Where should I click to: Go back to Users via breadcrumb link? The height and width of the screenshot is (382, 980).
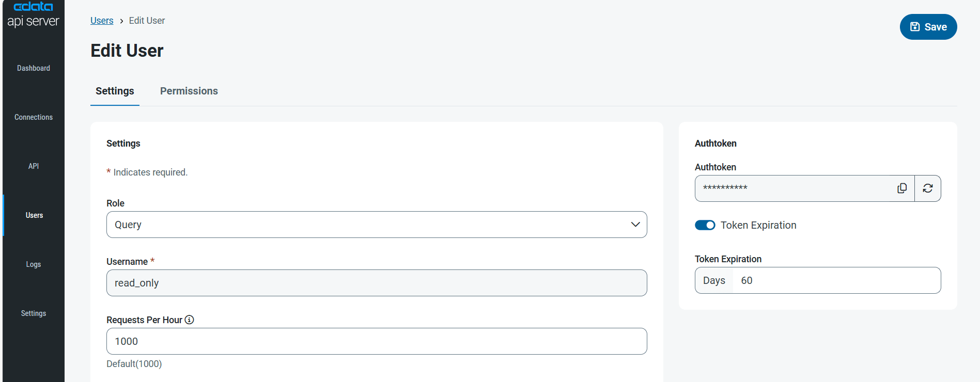coord(102,21)
